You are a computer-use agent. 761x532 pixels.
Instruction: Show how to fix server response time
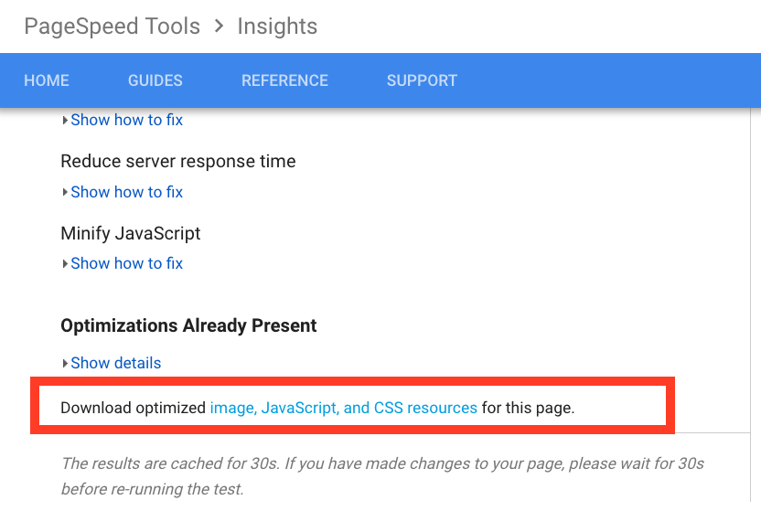coord(126,192)
